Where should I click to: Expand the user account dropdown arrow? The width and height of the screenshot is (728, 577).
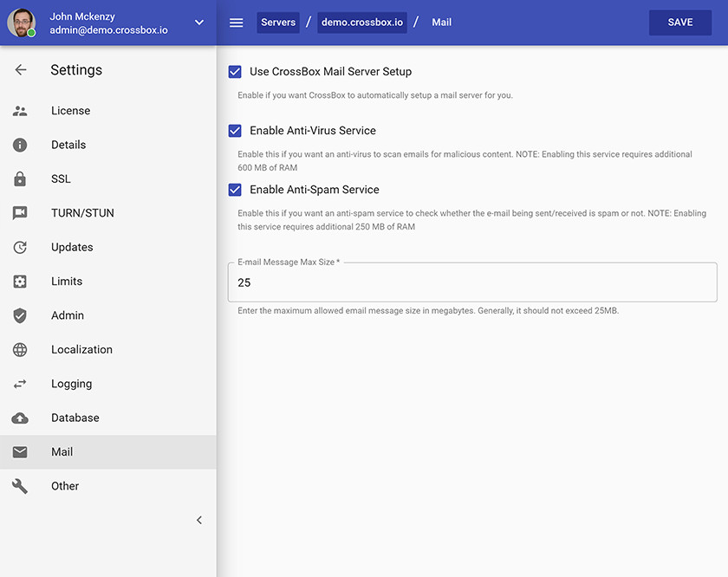tap(199, 23)
